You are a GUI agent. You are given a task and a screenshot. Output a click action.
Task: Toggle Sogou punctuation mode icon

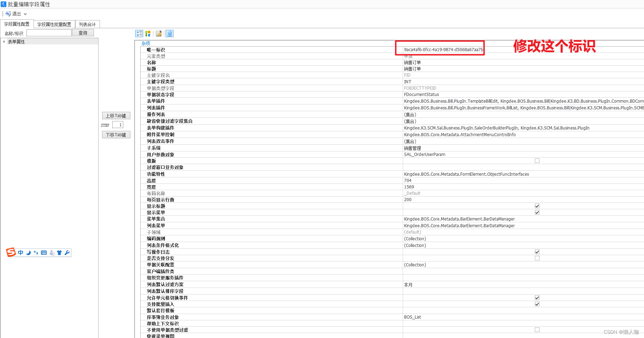(x=36, y=253)
